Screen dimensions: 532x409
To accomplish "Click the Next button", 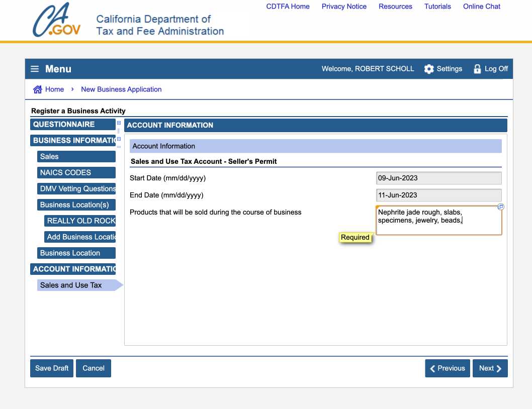I will [490, 368].
